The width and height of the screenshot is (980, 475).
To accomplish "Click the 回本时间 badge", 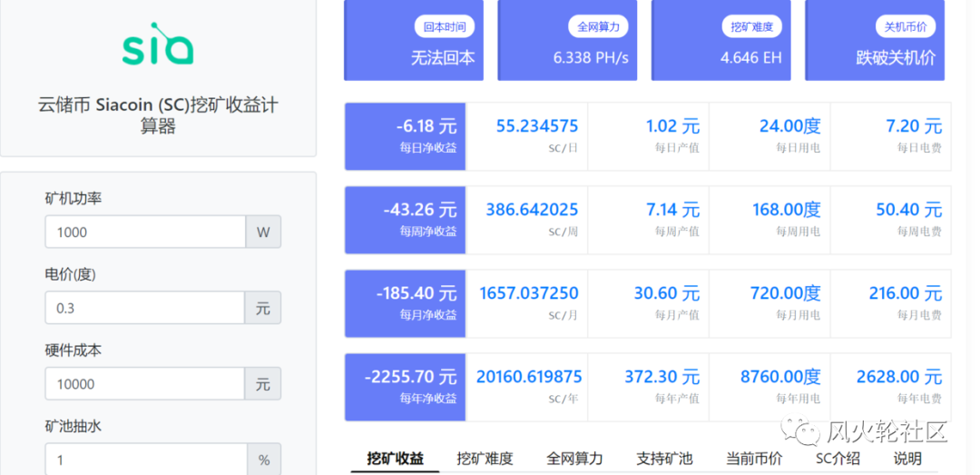I will pos(445,27).
